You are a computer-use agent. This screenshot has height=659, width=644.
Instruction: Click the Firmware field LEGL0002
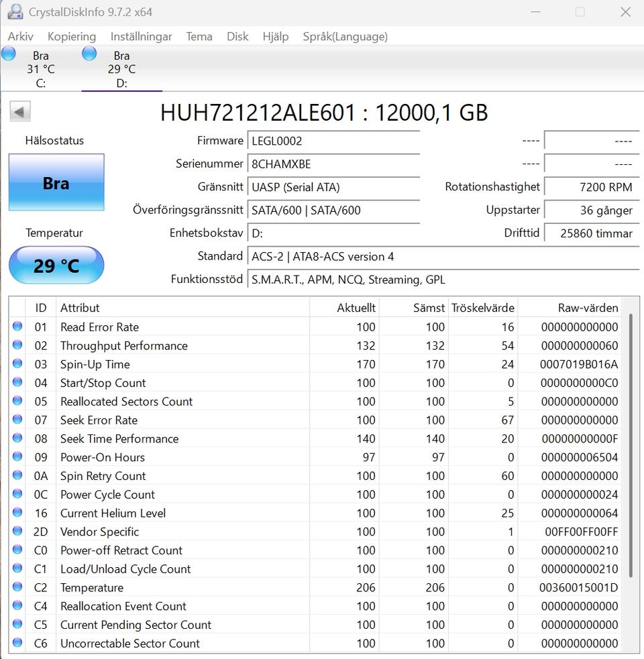(333, 141)
